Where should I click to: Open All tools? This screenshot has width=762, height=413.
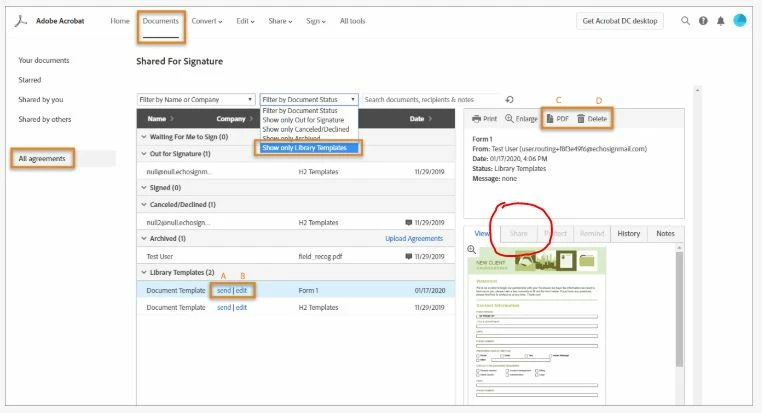point(352,21)
